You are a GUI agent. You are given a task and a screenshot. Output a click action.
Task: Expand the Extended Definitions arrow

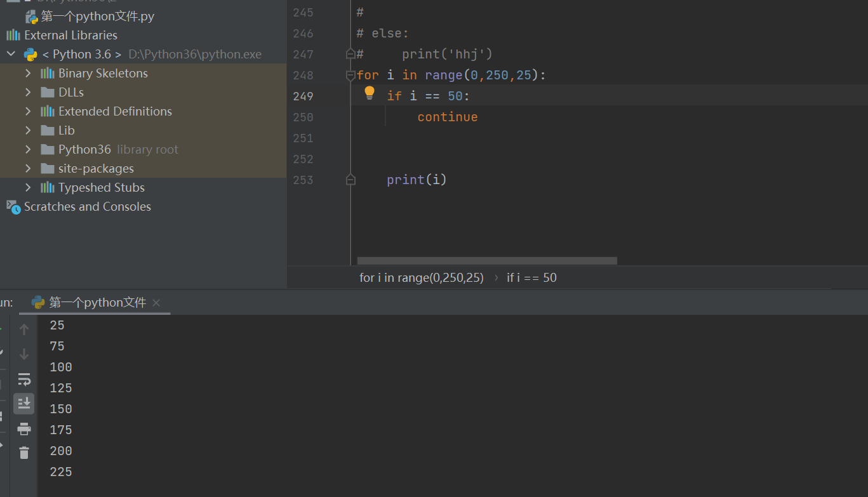28,111
